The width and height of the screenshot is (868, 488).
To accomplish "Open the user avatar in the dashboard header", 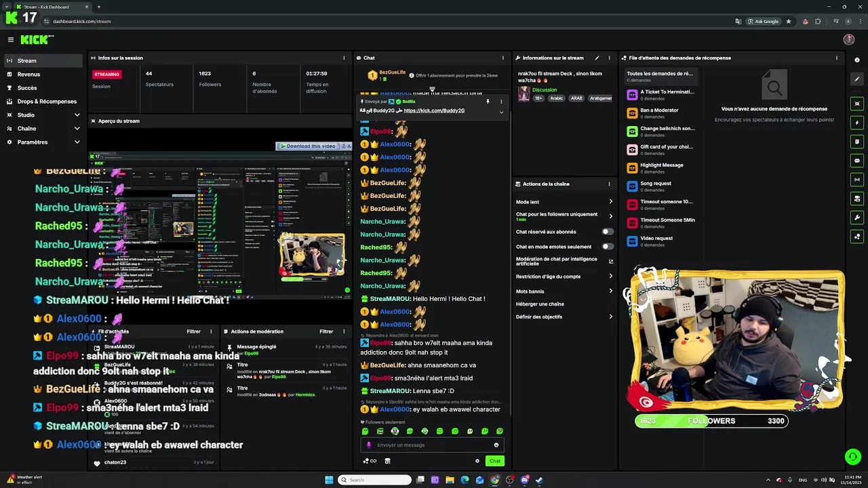I will point(848,40).
